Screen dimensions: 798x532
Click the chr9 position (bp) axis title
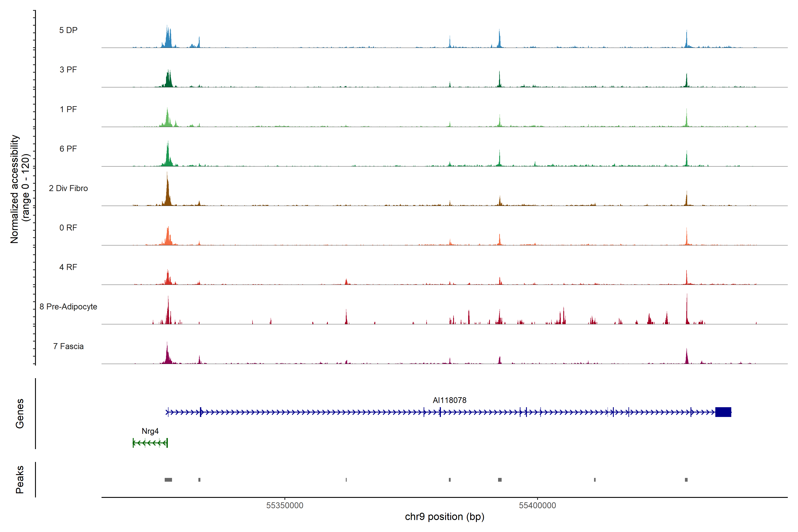[444, 517]
